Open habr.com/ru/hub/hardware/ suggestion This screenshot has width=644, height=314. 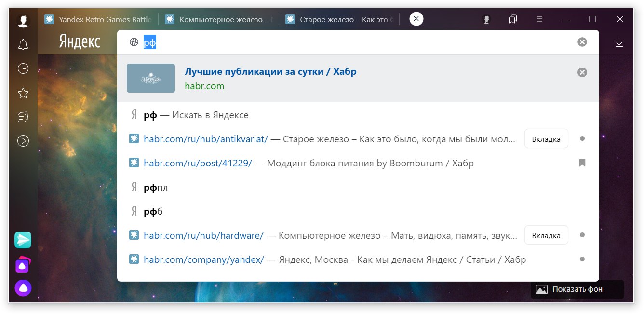tap(203, 236)
